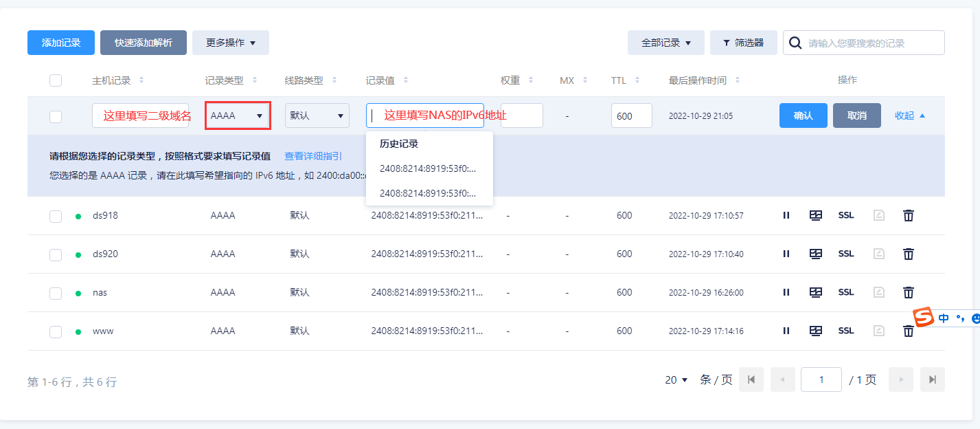Sort by 主机记录 column header
Viewport: 980px width, 429px height.
click(117, 80)
